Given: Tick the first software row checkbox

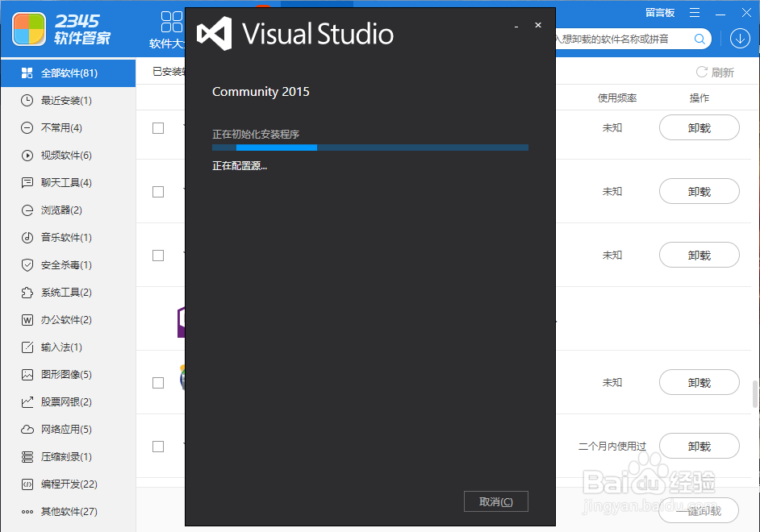Looking at the screenshot, I should (x=158, y=128).
